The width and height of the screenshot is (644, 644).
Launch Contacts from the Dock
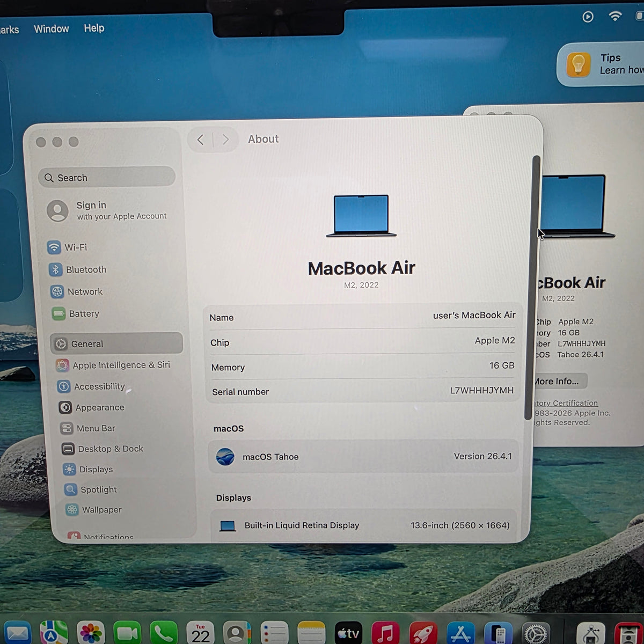point(237,634)
